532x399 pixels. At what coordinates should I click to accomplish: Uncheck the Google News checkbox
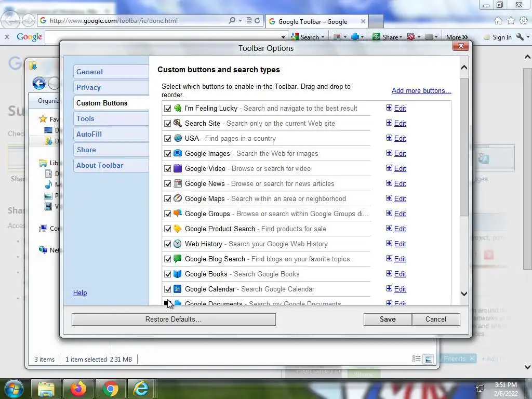[x=168, y=184]
